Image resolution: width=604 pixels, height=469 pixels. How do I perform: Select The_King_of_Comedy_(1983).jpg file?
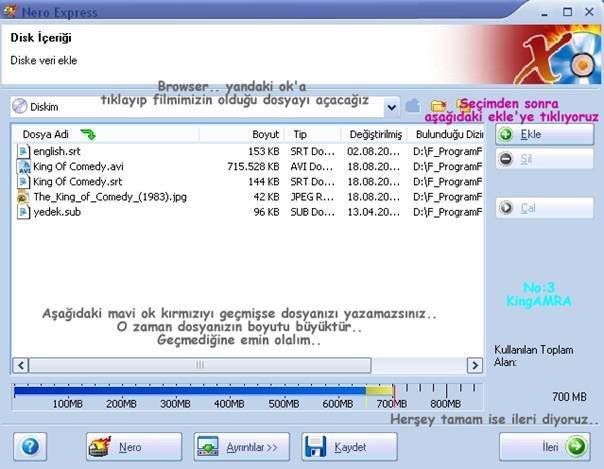(249, 197)
